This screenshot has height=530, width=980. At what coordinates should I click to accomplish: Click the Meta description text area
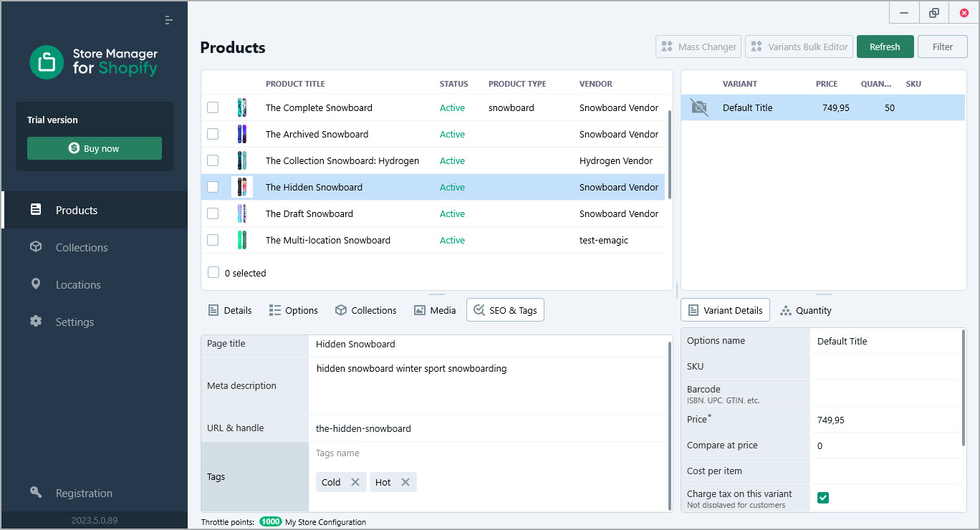coord(487,385)
